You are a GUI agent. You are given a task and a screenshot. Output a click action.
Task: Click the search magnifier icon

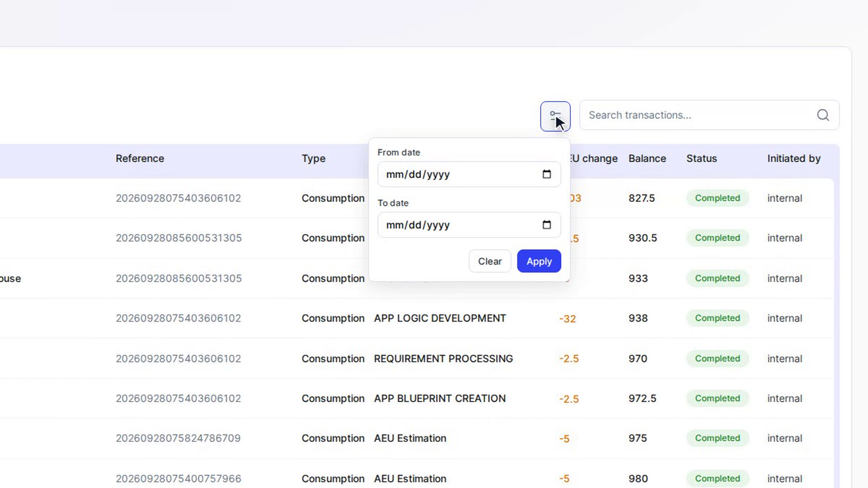point(823,115)
